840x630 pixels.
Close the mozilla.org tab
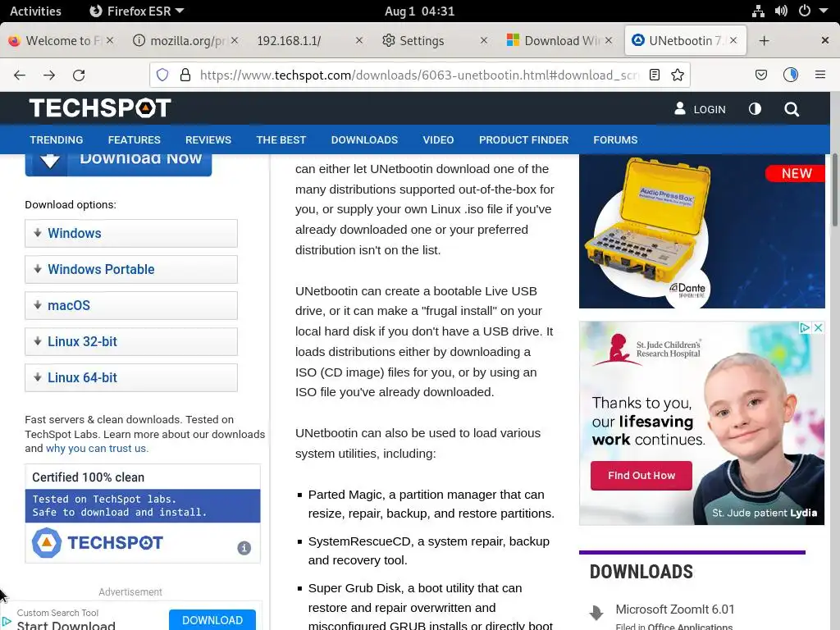[x=235, y=40]
